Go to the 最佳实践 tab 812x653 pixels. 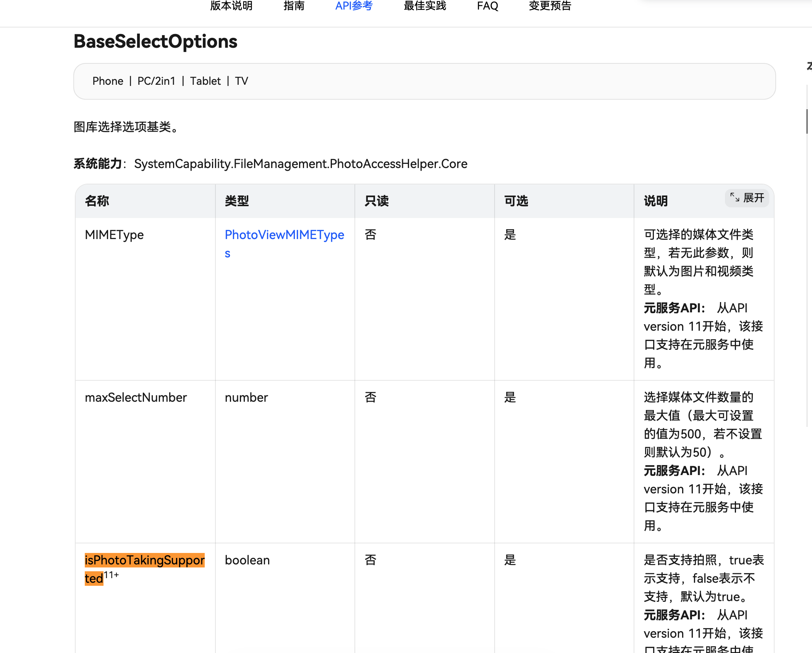tap(425, 6)
